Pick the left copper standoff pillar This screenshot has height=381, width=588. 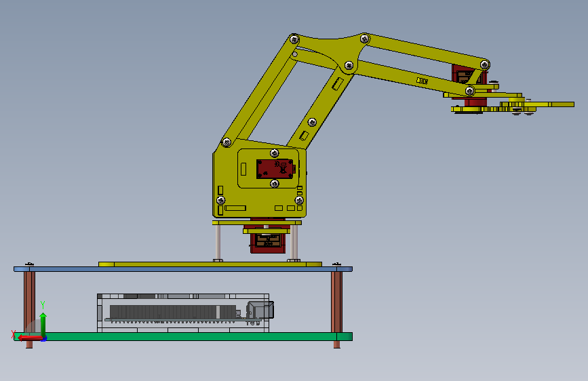(x=29, y=302)
